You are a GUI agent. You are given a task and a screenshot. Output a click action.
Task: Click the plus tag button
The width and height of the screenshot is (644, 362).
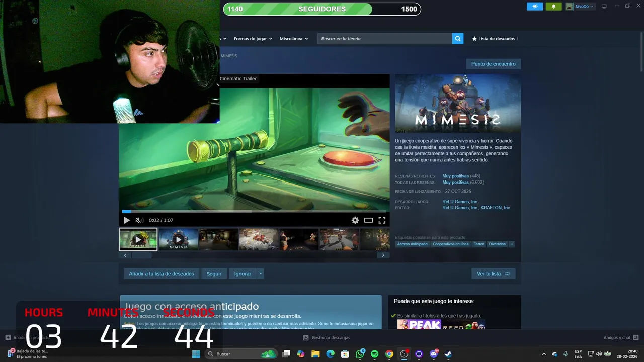click(512, 244)
